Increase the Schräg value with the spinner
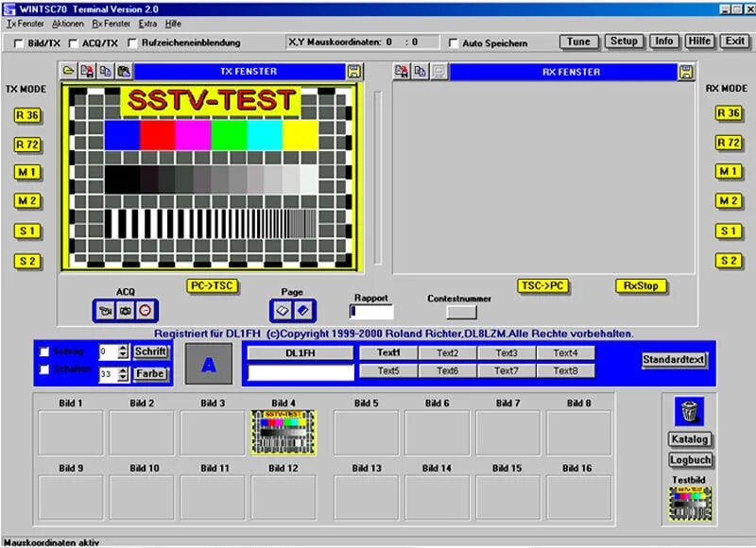This screenshot has height=548, width=756. coord(121,350)
